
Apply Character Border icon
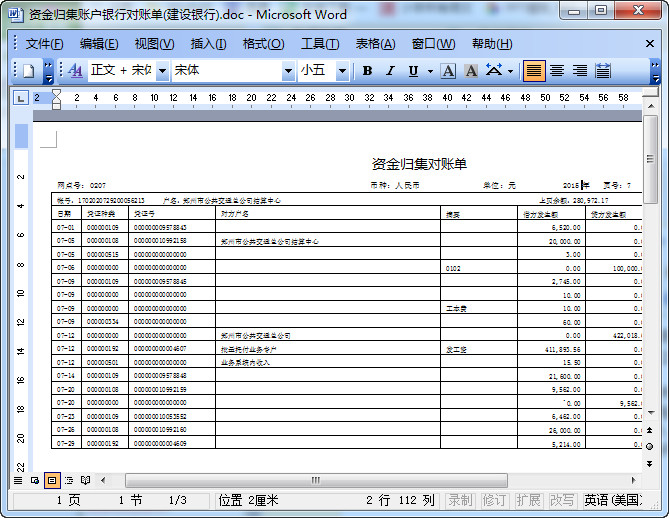tap(448, 71)
